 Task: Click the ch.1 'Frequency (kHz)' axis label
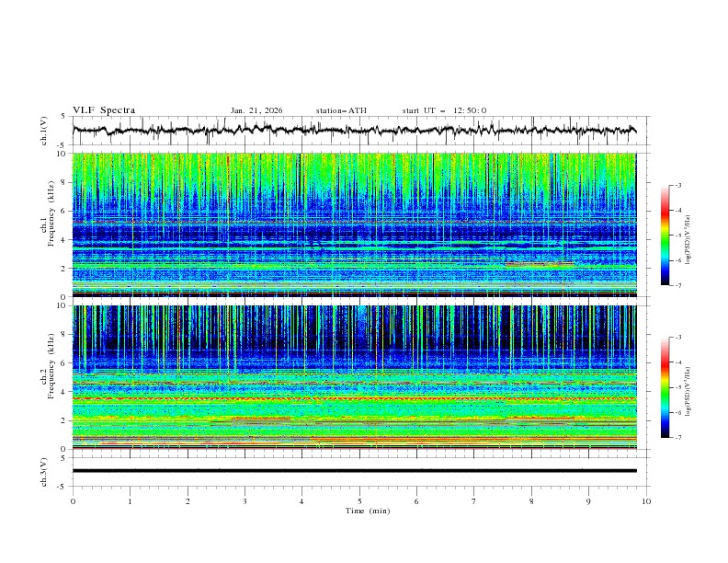tap(51, 214)
